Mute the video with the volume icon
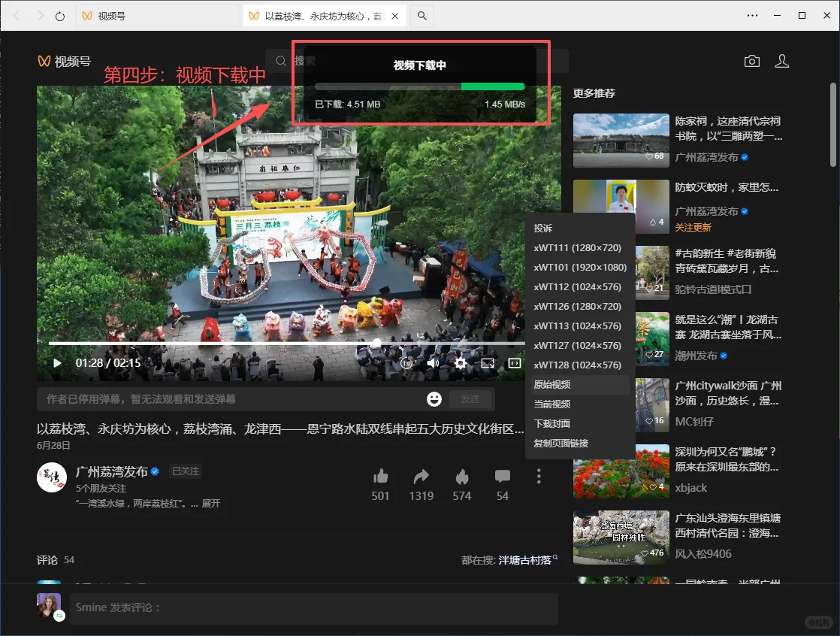The image size is (840, 636). [432, 362]
